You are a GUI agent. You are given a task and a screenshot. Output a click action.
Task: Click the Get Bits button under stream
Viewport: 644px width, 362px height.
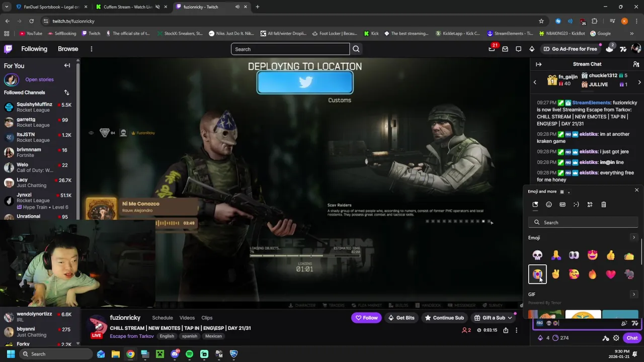tap(401, 318)
